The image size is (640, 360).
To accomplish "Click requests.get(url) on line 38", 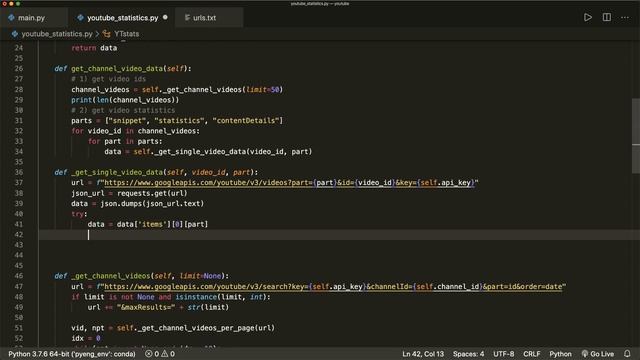I will (152, 193).
